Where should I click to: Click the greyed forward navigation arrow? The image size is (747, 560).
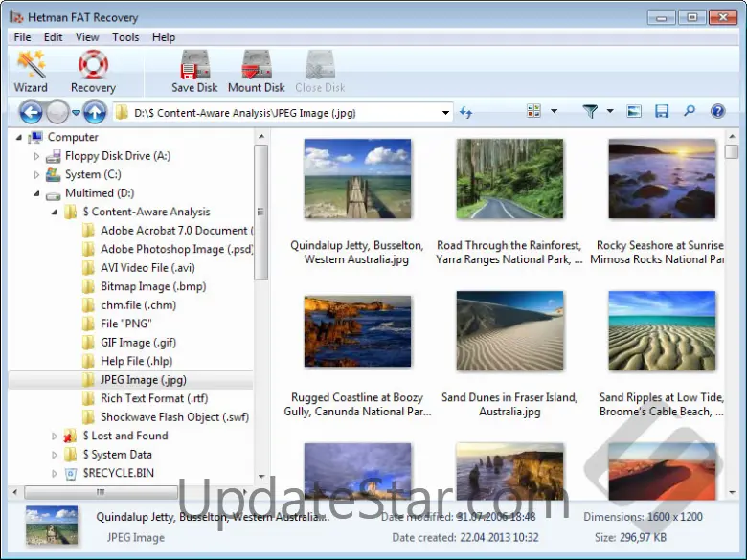coord(57,113)
